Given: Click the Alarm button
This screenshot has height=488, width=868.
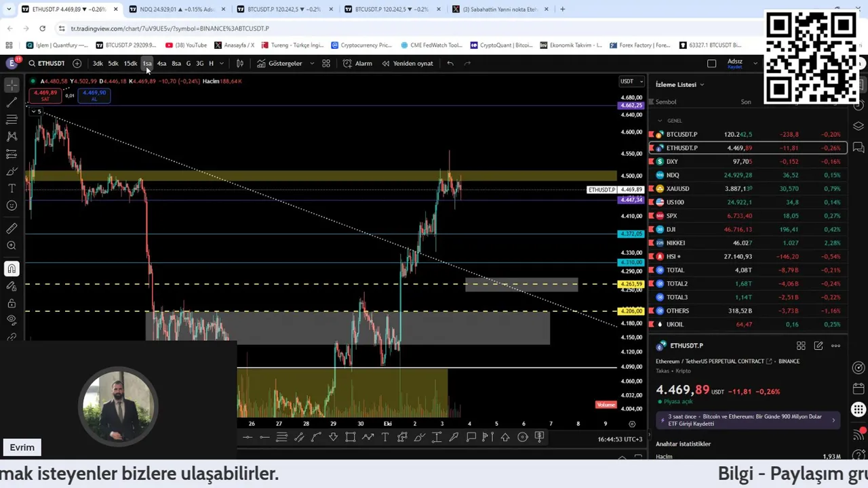Looking at the screenshot, I should (x=357, y=63).
